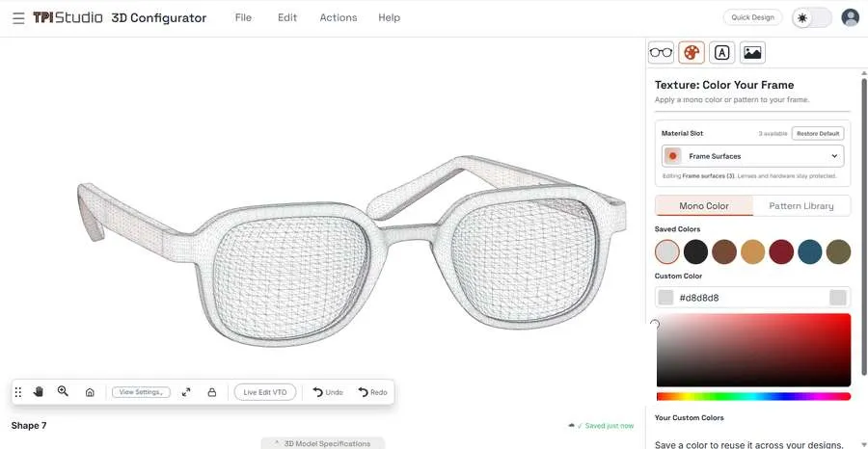
Task: Click the rainbow hue slider bar
Action: [x=753, y=396]
